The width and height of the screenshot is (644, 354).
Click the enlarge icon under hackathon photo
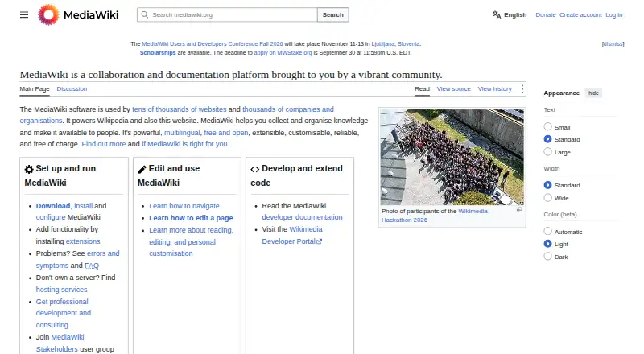point(519,209)
